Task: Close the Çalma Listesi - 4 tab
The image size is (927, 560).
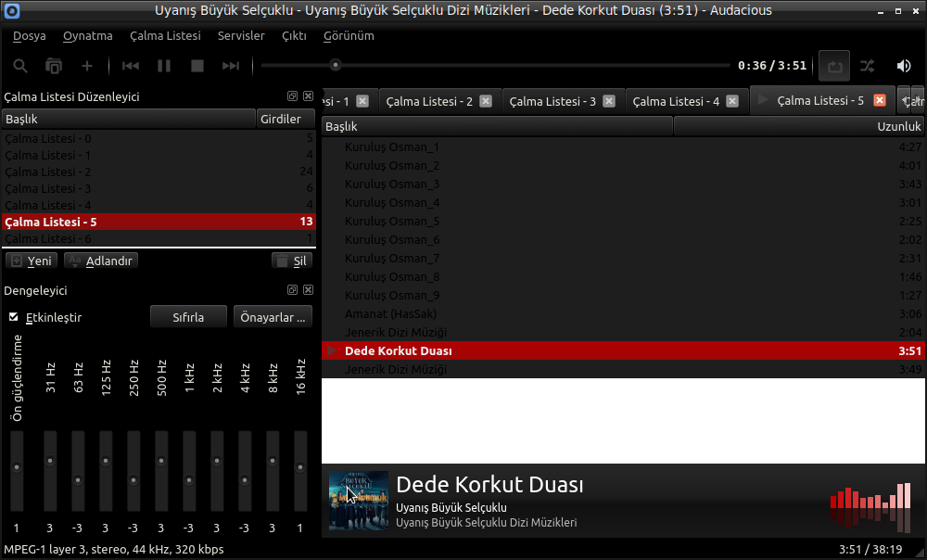Action: 732,101
